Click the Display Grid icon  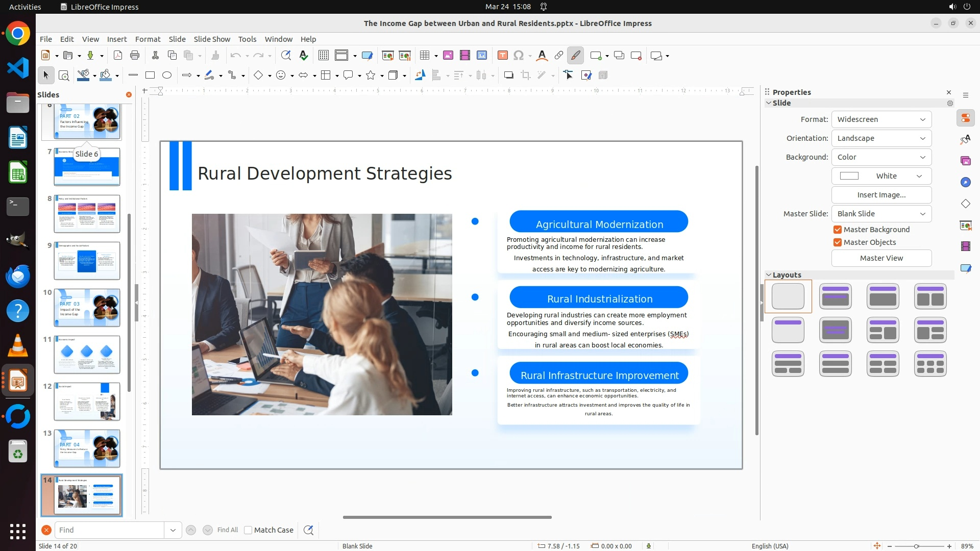(x=323, y=56)
